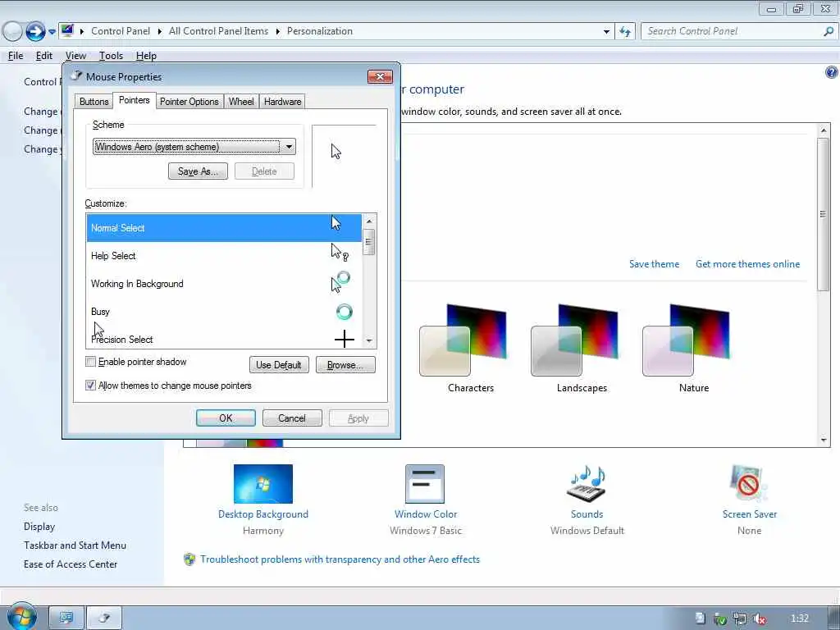The image size is (840, 630).
Task: Click the shield icon beside Troubleshoot link
Action: (189, 559)
